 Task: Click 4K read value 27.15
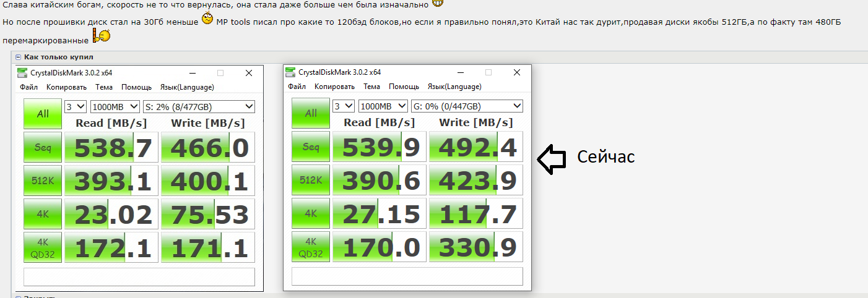379,213
